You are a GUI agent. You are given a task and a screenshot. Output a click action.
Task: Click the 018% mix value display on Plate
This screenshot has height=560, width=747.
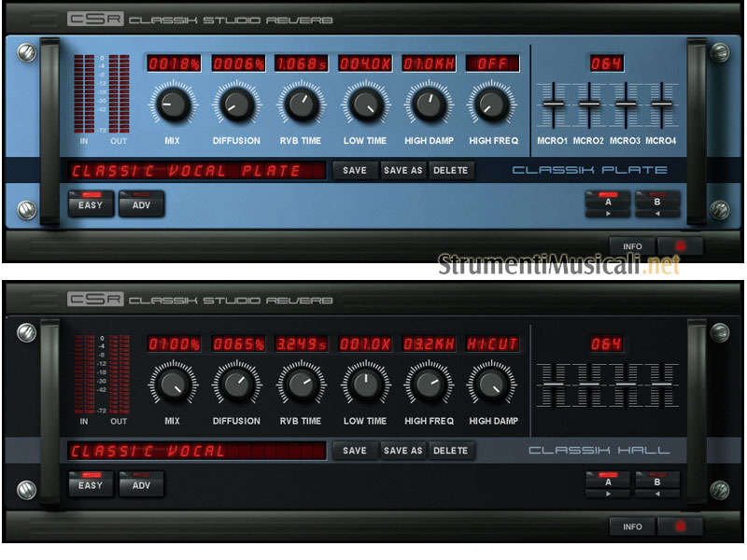[x=172, y=63]
